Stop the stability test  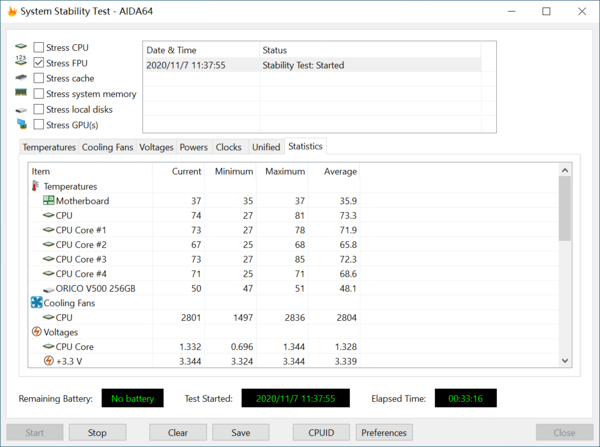pyautogui.click(x=97, y=432)
